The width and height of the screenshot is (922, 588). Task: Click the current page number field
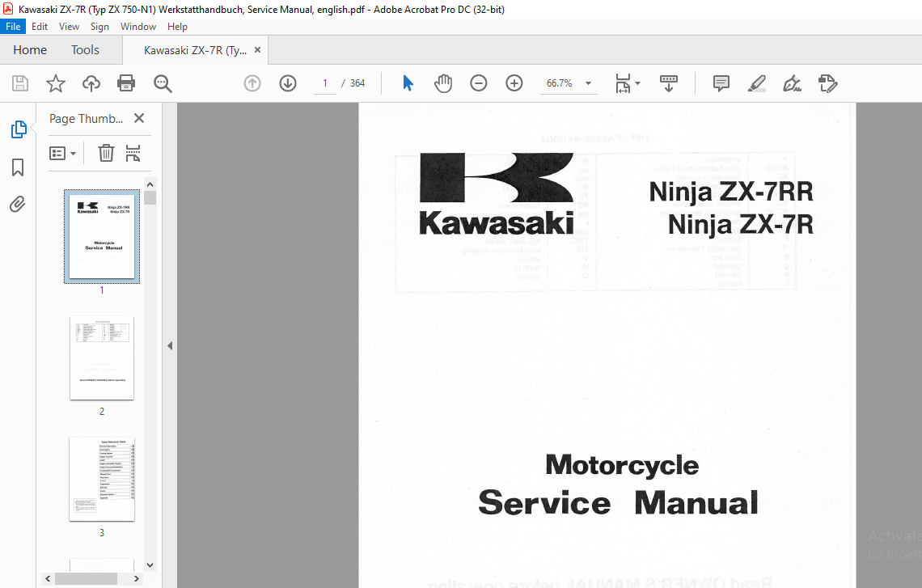pos(324,83)
